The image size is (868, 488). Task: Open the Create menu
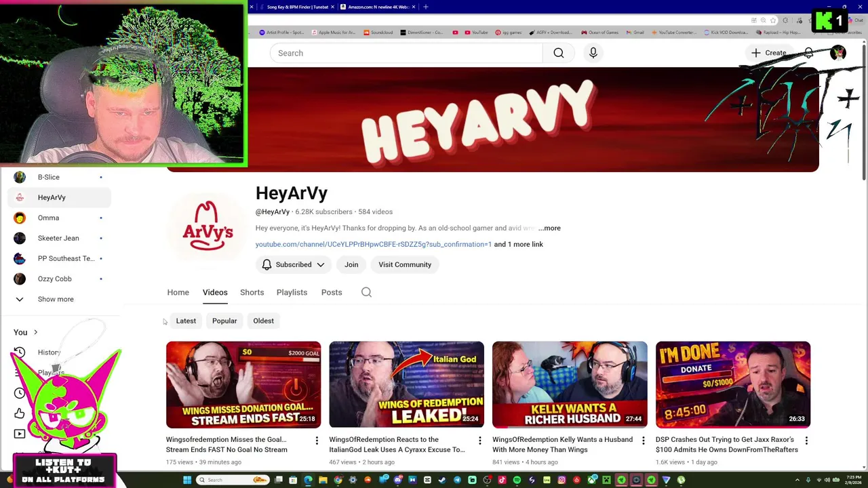(x=768, y=53)
